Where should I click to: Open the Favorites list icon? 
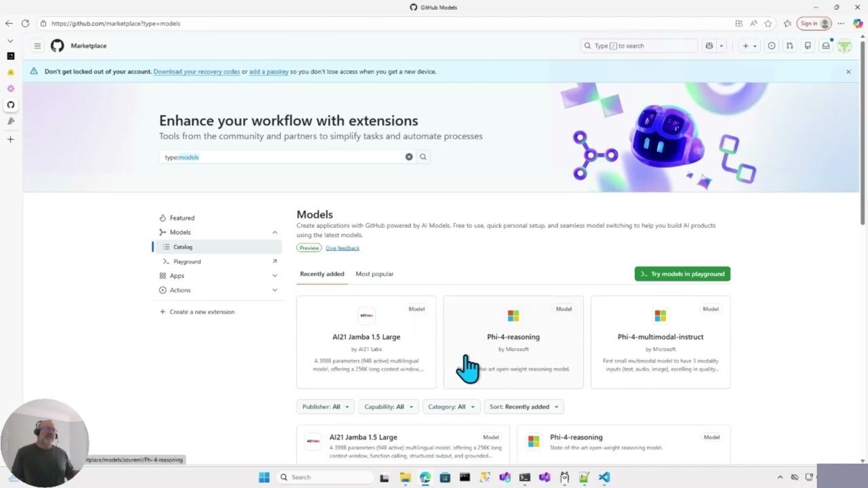pyautogui.click(x=787, y=23)
